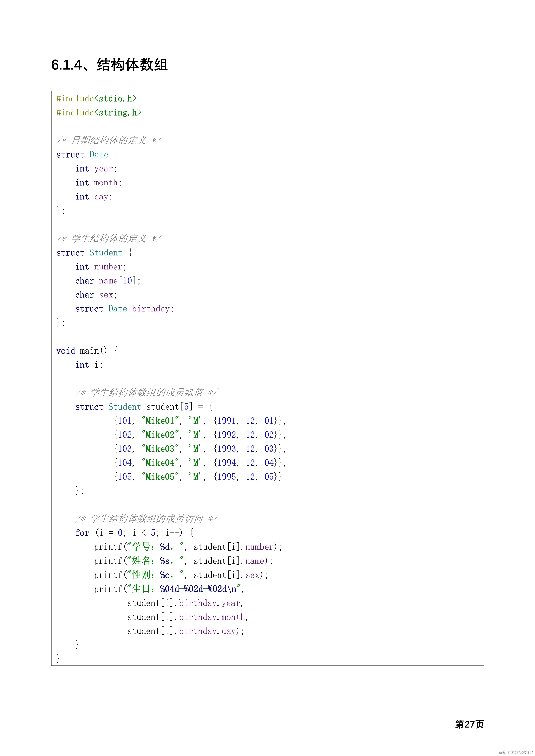Click the section heading 6.1.4 结构体数组

click(109, 65)
